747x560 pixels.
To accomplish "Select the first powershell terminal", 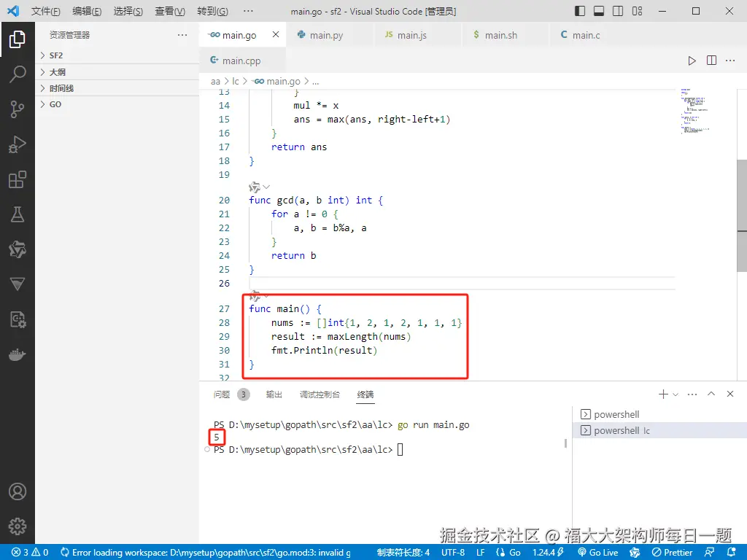I will (x=659, y=414).
